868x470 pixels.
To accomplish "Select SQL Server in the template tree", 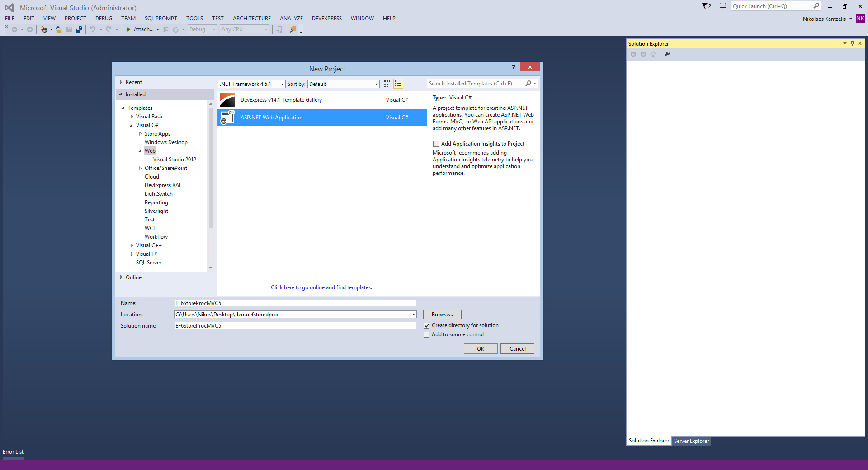I will (149, 263).
